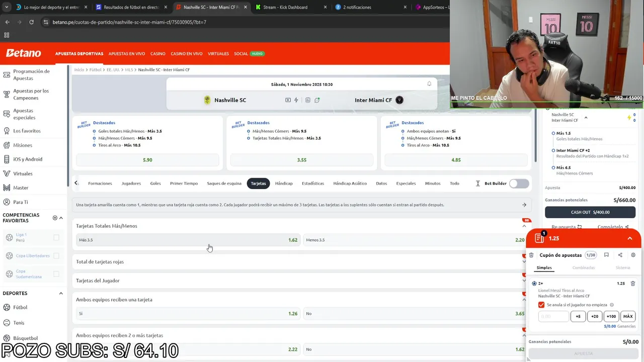Add +20 to the stake
644x362 pixels.
point(595,316)
